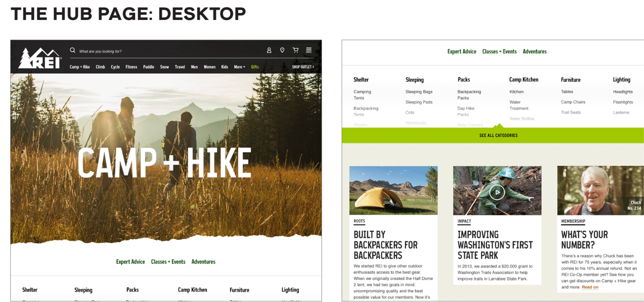This screenshot has height=302, width=644.
Task: Open the Camp + Hike nav item
Action: pyautogui.click(x=80, y=67)
